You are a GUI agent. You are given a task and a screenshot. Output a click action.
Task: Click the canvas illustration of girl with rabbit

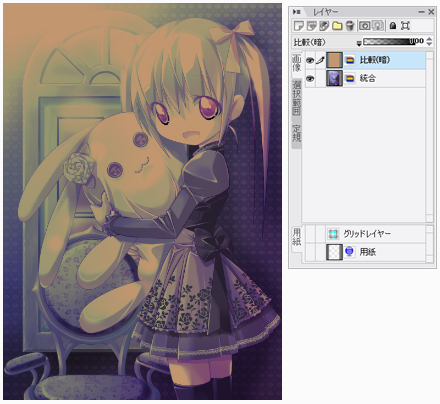(x=142, y=202)
